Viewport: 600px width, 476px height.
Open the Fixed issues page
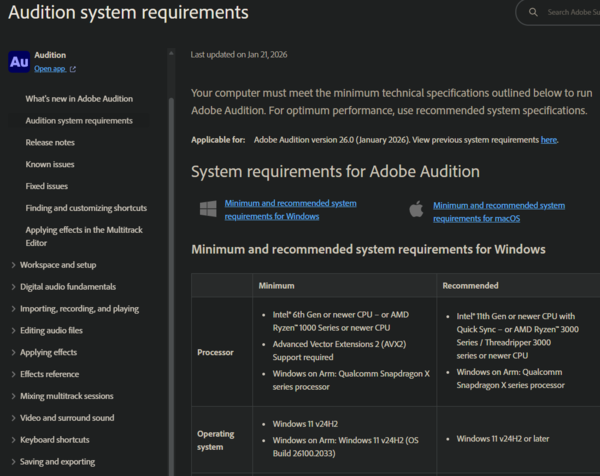click(x=47, y=186)
